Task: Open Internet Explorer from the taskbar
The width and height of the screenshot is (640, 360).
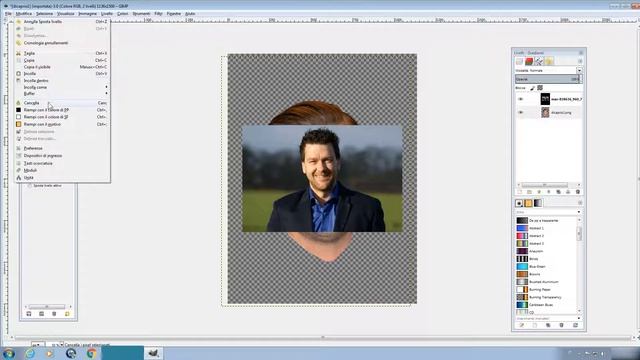Action: click(x=30, y=353)
